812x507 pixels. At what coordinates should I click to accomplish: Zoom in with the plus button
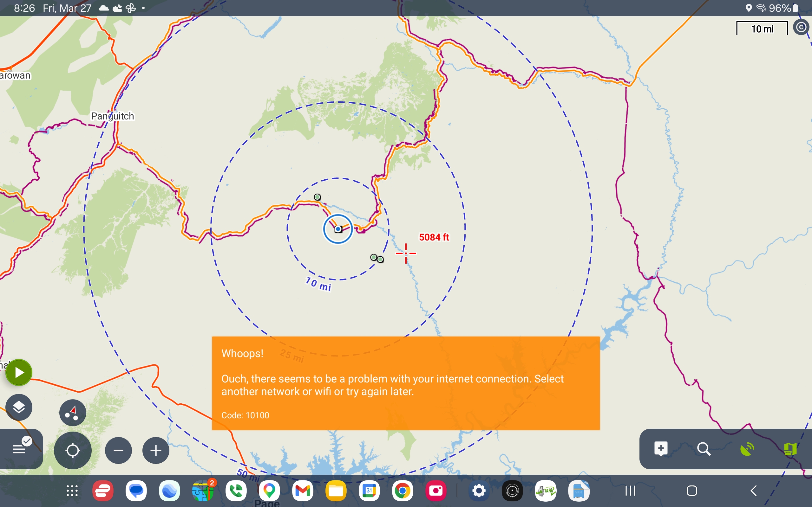(156, 450)
